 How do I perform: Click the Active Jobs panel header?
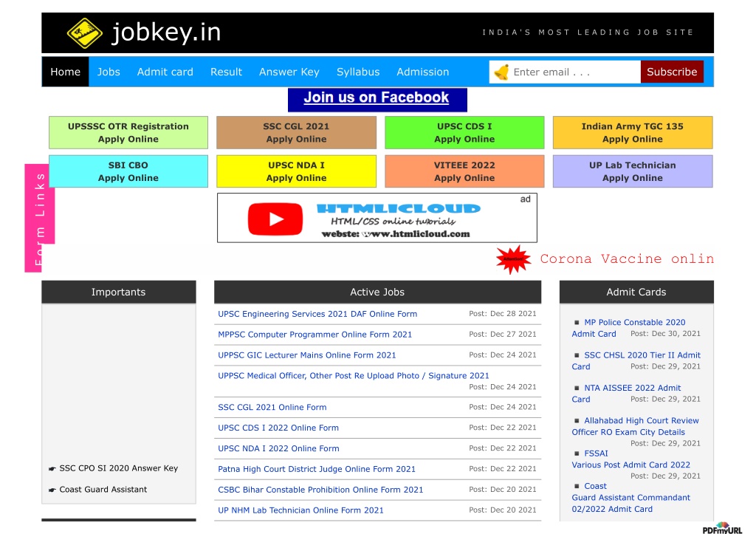click(377, 292)
